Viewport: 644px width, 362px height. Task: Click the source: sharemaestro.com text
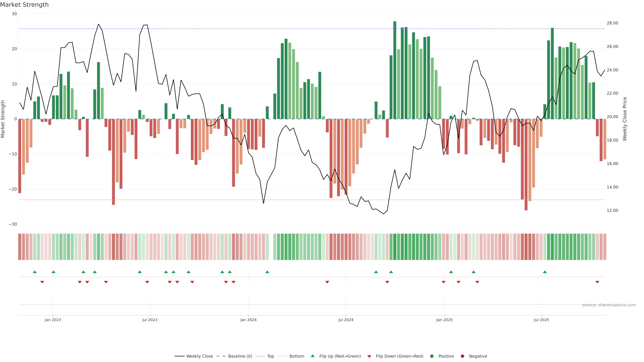pyautogui.click(x=609, y=305)
